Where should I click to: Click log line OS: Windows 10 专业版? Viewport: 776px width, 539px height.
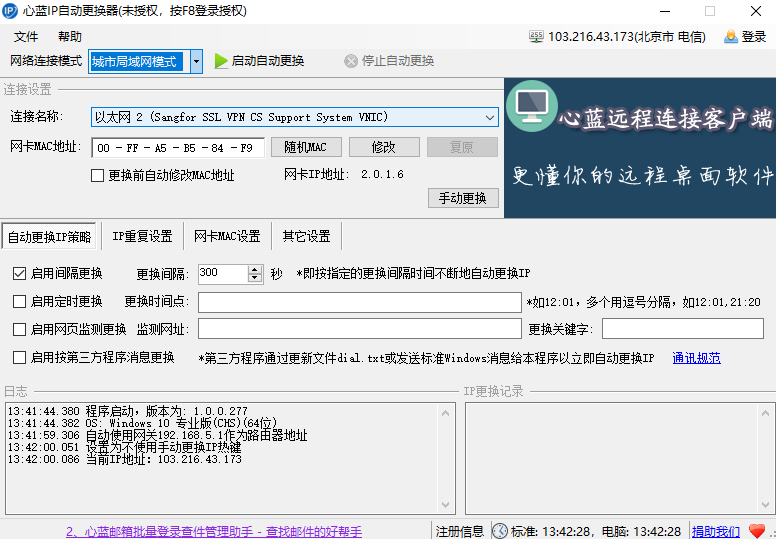click(x=143, y=423)
